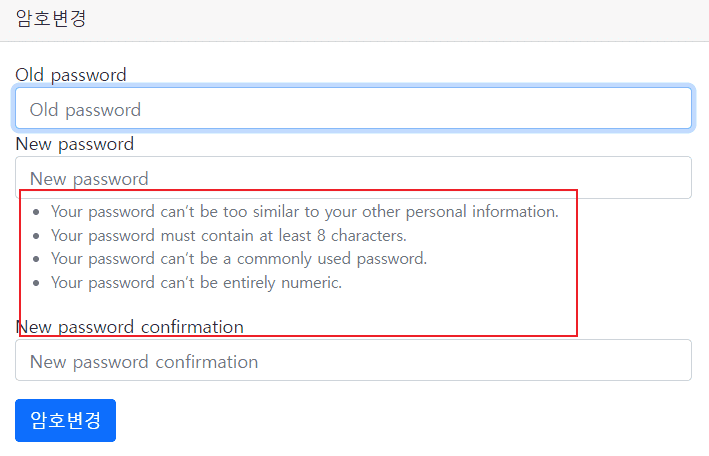Select the New password confirmation field
The height and width of the screenshot is (456, 709).
click(353, 361)
